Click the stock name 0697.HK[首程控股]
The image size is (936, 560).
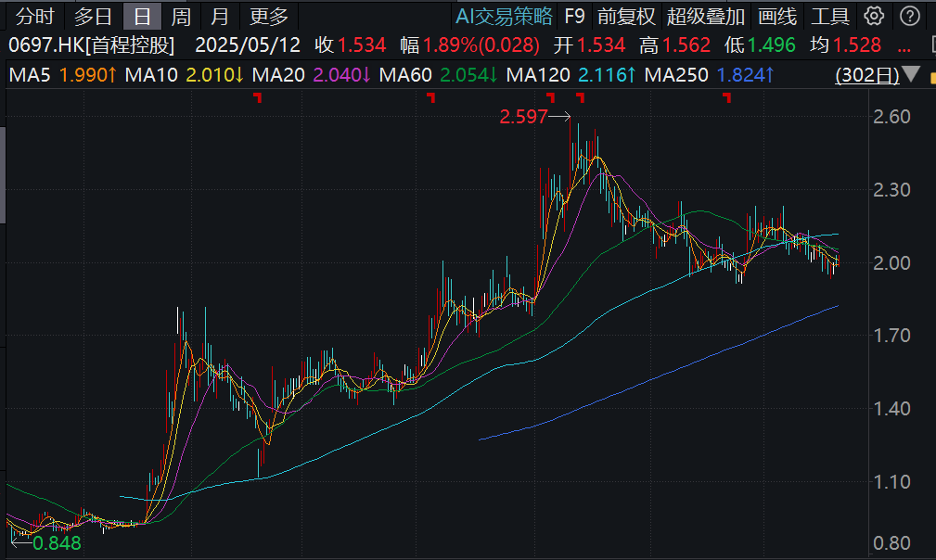pyautogui.click(x=91, y=45)
